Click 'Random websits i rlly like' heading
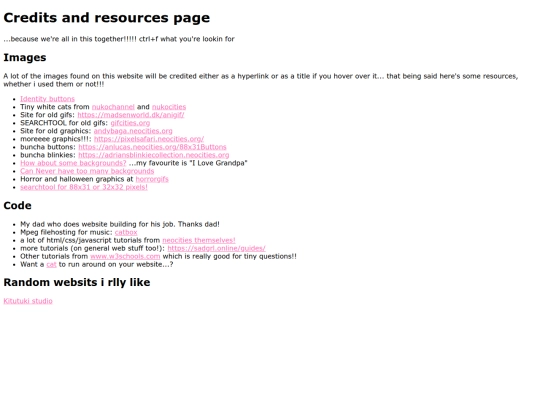The height and width of the screenshot is (405, 540). click(x=77, y=282)
